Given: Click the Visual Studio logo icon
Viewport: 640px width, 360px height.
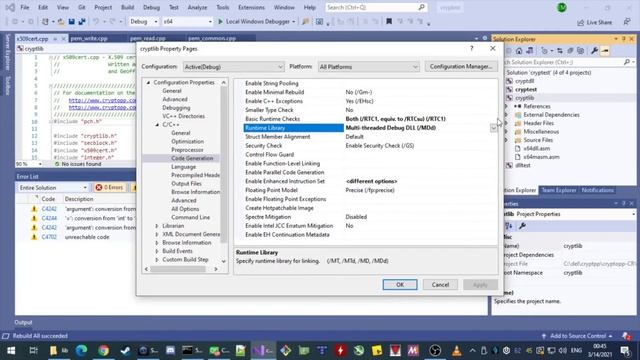Looking at the screenshot, I should (x=10, y=7).
